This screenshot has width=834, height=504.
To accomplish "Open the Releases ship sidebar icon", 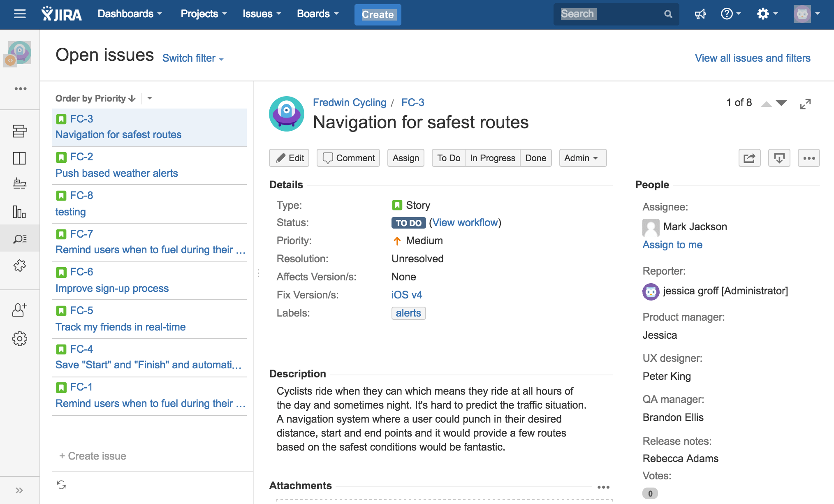I will tap(20, 183).
